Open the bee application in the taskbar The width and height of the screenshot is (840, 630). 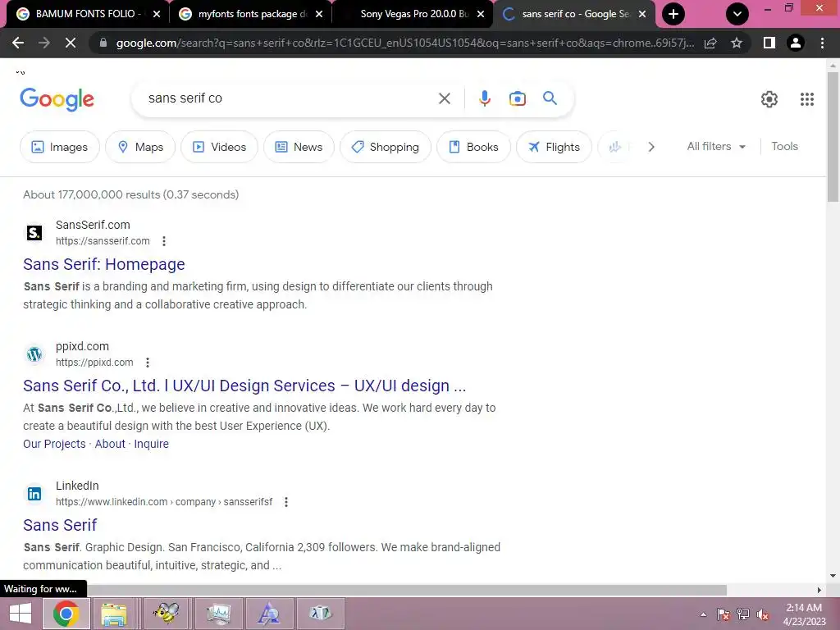click(x=166, y=614)
